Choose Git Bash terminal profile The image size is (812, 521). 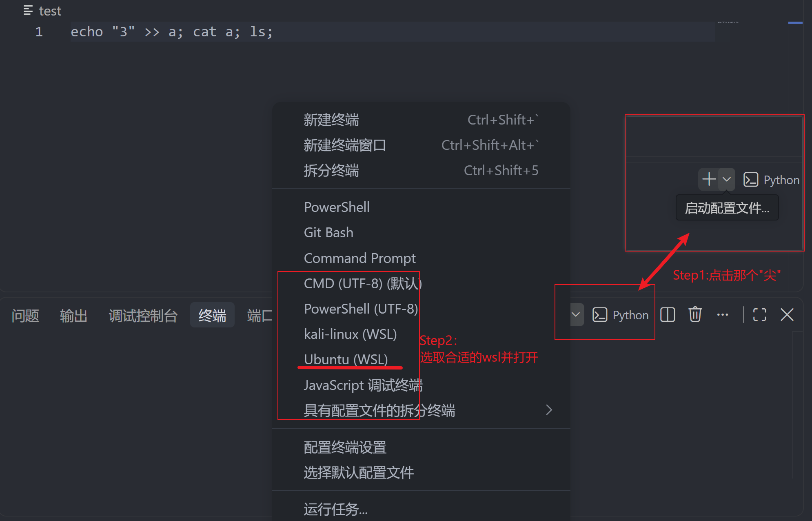[421, 233]
